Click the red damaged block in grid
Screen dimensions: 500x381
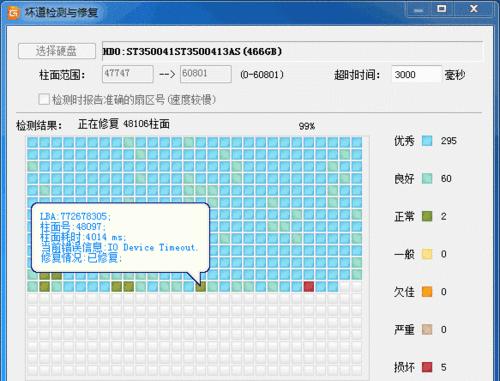[x=309, y=286]
